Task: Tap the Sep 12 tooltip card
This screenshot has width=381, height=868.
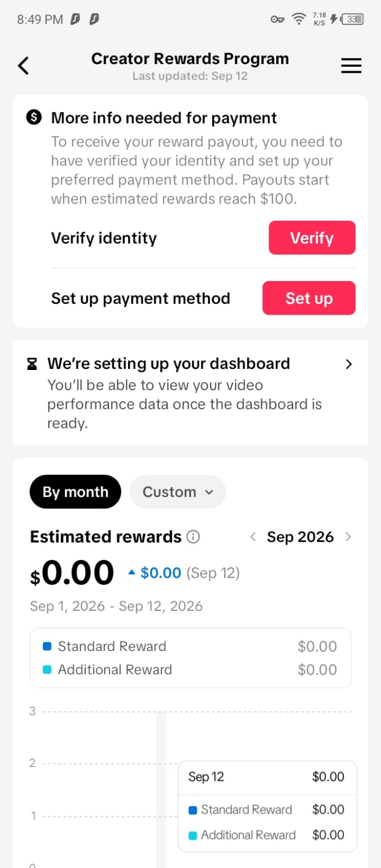Action: tap(268, 806)
